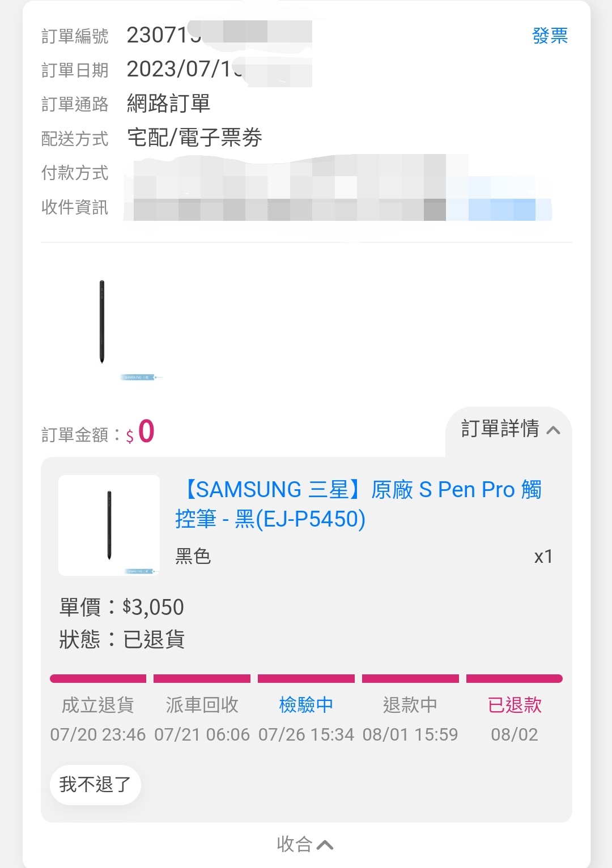Click the 訂單編號 order number value
Image resolution: width=612 pixels, height=868 pixels.
[x=164, y=35]
